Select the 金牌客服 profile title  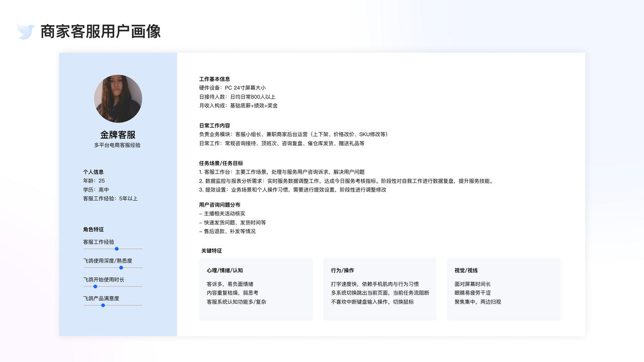coord(118,135)
